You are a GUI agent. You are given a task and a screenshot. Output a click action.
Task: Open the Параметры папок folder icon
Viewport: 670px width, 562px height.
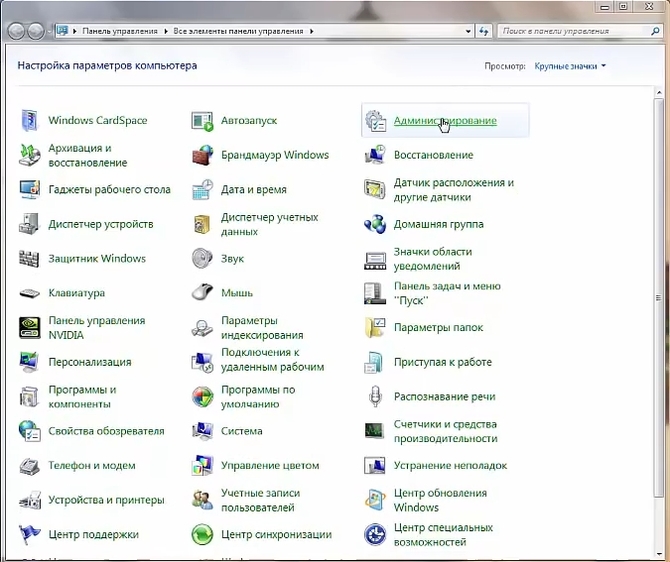375,328
